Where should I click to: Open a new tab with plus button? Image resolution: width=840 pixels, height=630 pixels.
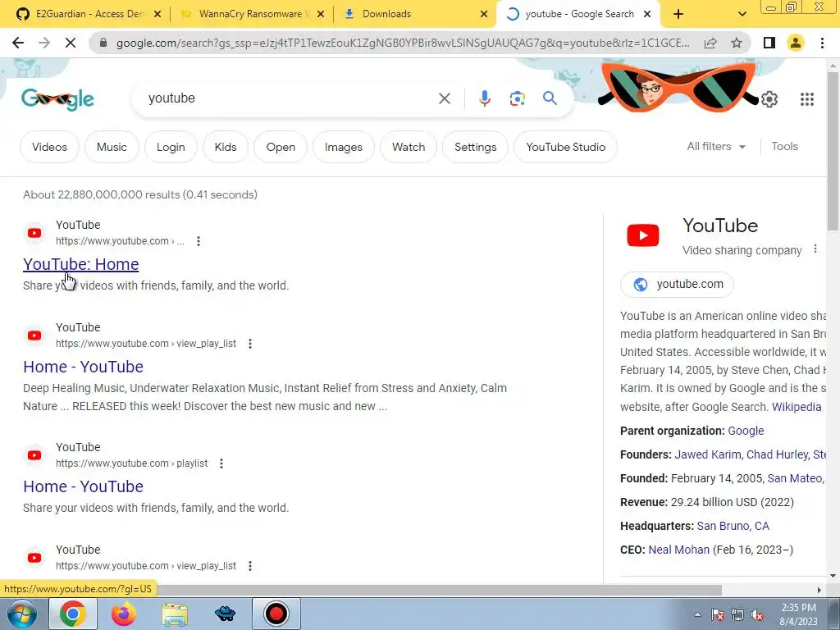tap(678, 14)
